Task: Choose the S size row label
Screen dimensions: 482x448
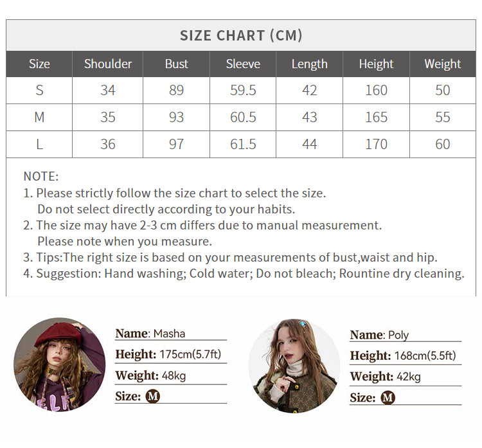Action: point(39,91)
